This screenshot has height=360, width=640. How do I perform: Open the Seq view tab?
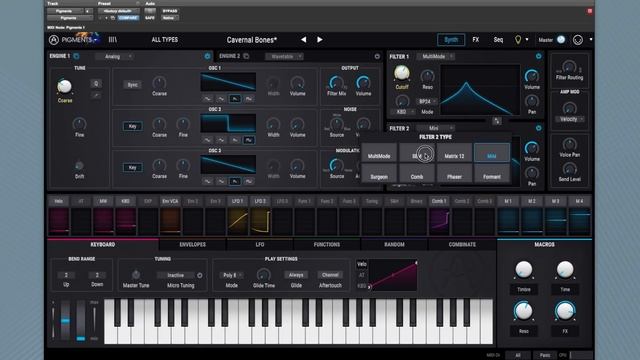[x=498, y=40]
